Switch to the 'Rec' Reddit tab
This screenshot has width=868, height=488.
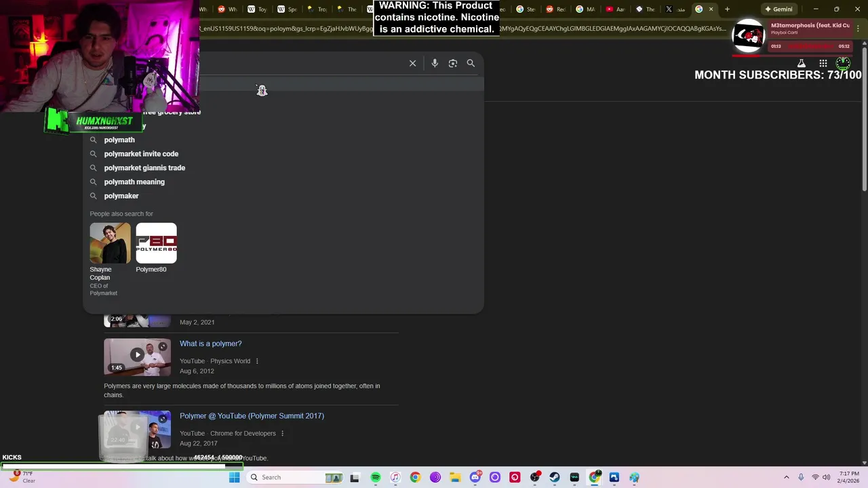[x=555, y=9]
